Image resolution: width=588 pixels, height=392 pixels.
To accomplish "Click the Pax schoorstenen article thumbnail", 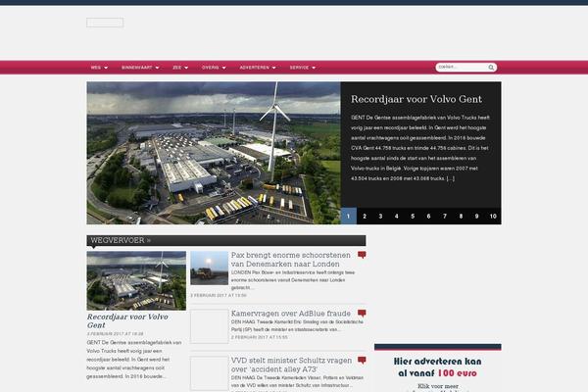I will click(210, 268).
